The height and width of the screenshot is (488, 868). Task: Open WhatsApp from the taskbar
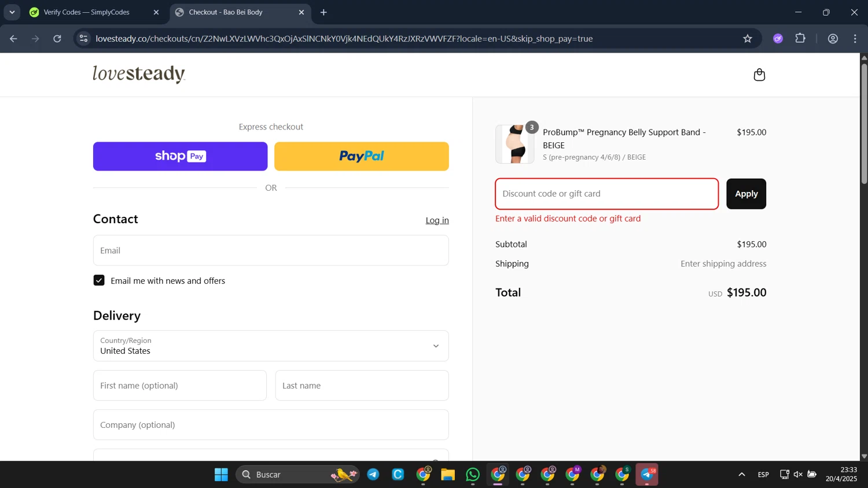click(x=473, y=475)
